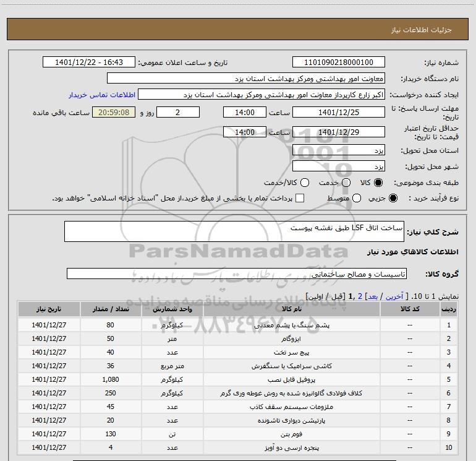
Task: Open page 2 of the items list
Action: click(x=360, y=296)
